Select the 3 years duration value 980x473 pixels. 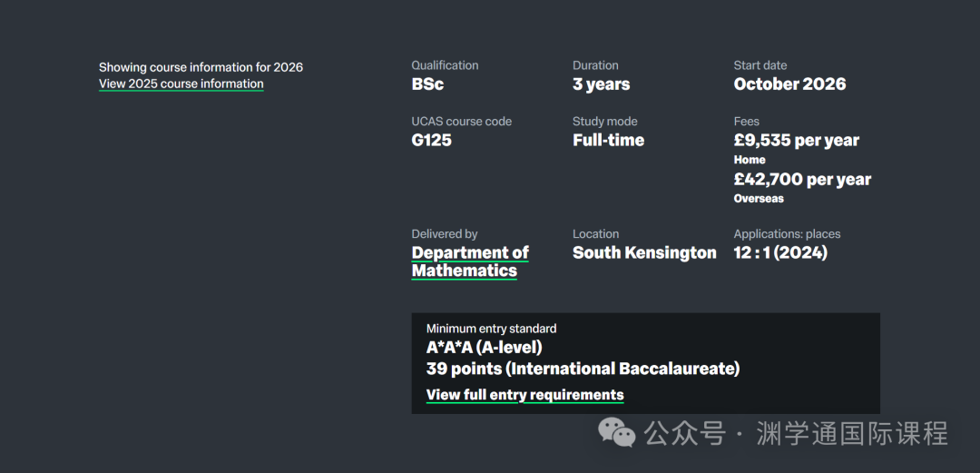[601, 84]
